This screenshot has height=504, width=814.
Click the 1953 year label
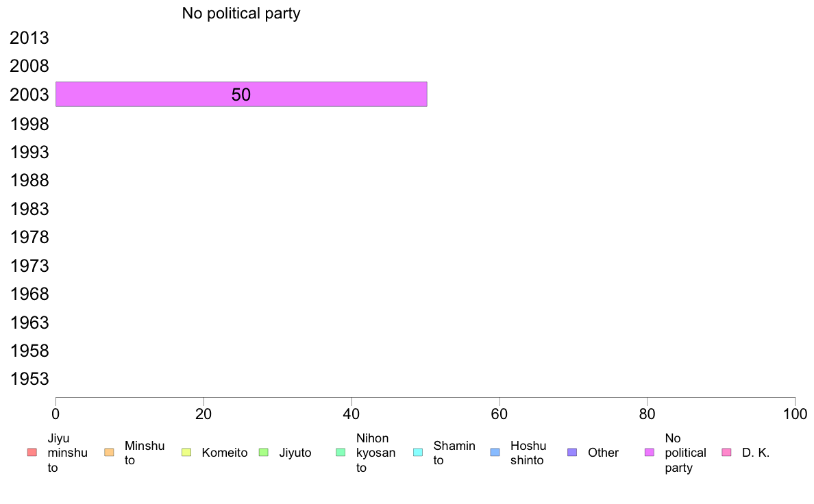[29, 379]
